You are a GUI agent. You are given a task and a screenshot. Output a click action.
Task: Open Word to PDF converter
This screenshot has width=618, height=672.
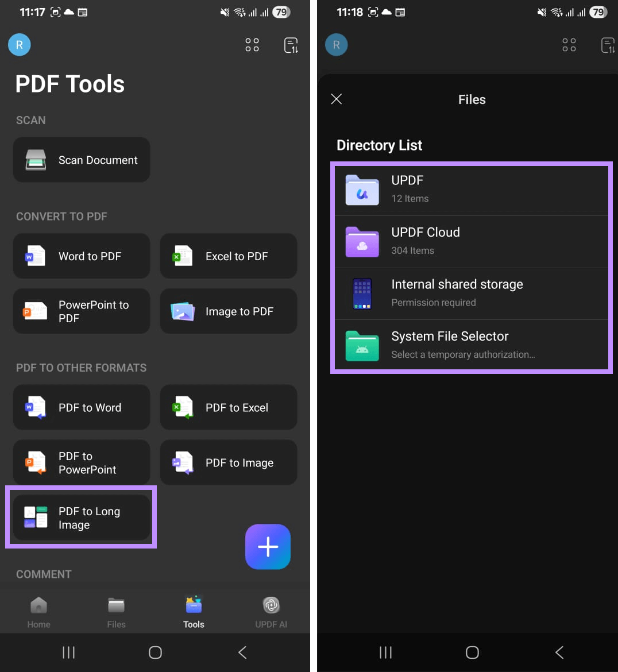tap(82, 256)
